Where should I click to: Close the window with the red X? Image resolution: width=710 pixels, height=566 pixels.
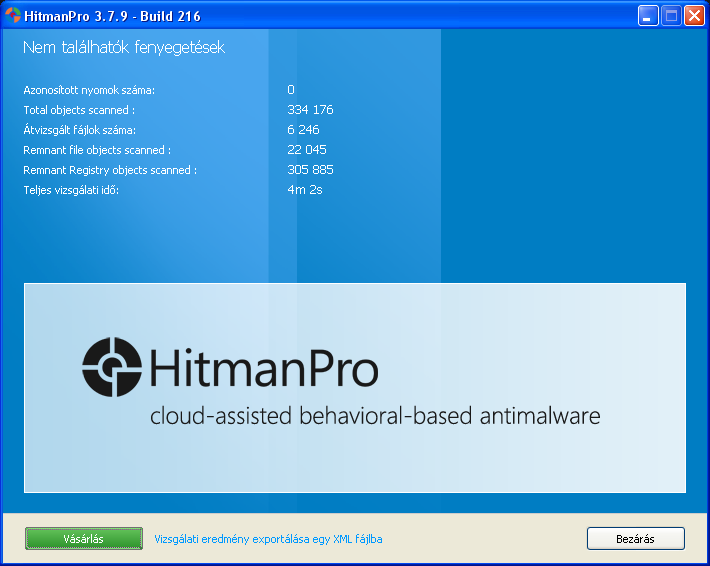(x=694, y=16)
